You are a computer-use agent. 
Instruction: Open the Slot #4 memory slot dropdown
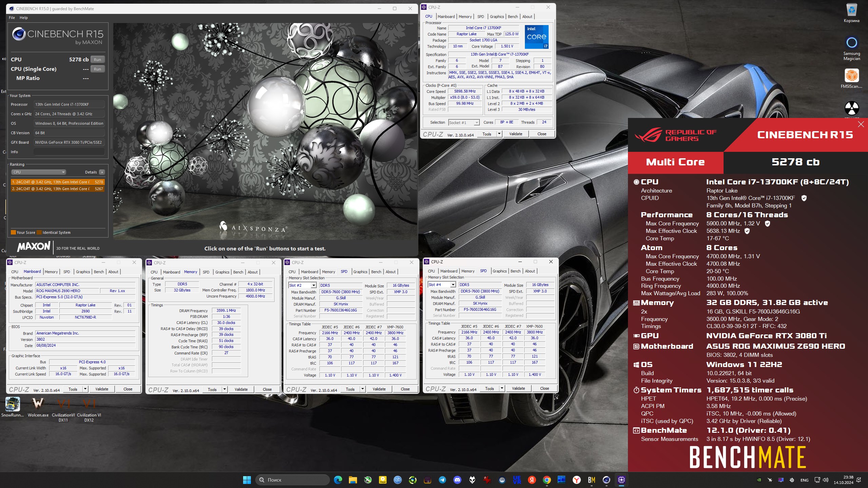[441, 285]
